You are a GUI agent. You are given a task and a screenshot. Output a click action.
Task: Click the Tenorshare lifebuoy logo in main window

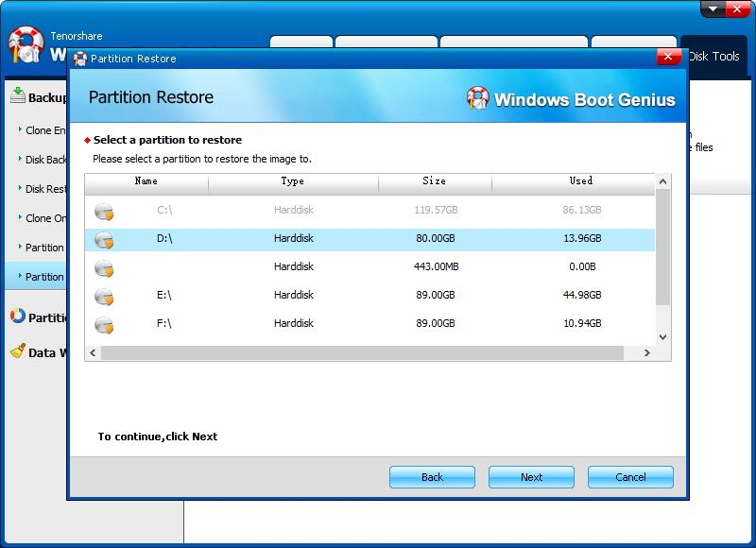(x=26, y=45)
